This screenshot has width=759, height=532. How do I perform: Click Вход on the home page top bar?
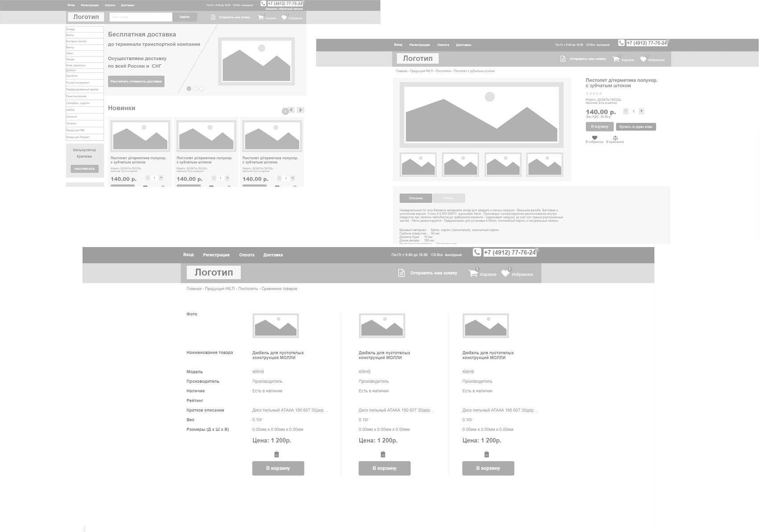[x=71, y=5]
